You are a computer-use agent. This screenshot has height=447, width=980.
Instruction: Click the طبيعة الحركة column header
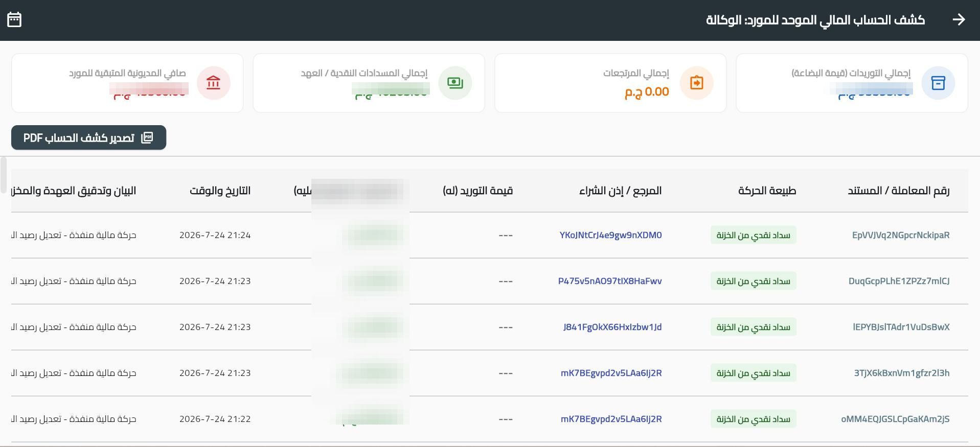pyautogui.click(x=767, y=191)
